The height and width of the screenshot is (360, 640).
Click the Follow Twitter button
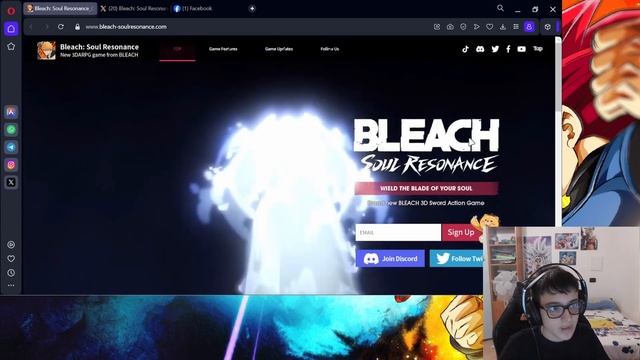456,258
